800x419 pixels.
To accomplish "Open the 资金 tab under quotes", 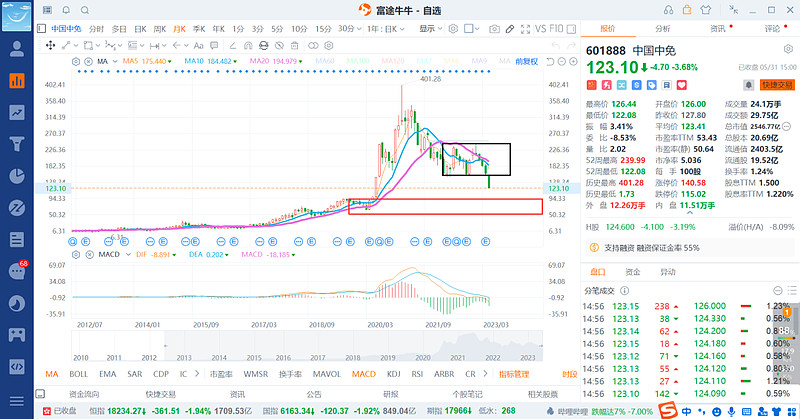I will (633, 272).
